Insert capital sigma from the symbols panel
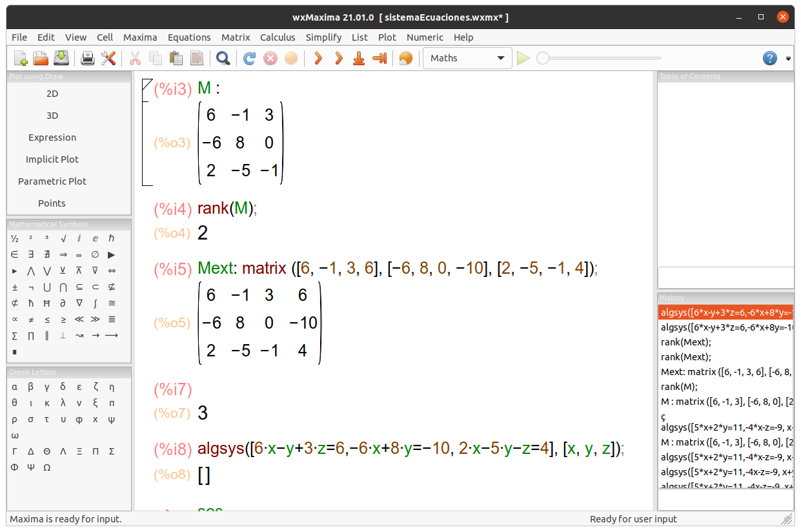Image resolution: width=801 pixels, height=532 pixels. [14, 336]
